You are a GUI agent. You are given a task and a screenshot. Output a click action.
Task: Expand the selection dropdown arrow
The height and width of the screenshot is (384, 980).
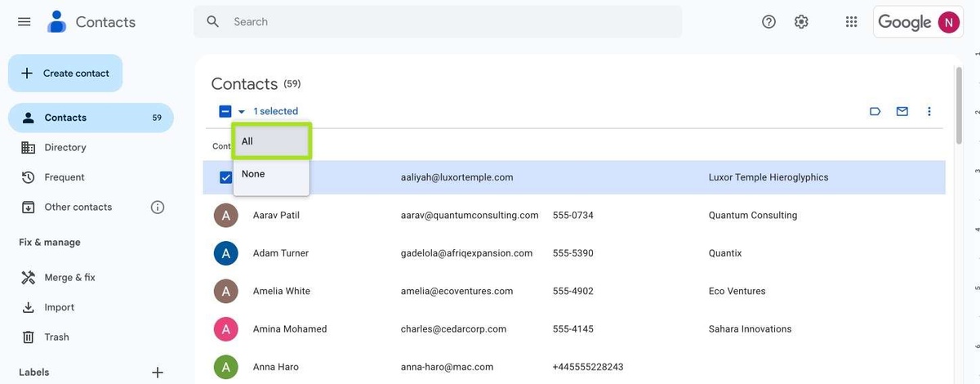click(x=242, y=112)
